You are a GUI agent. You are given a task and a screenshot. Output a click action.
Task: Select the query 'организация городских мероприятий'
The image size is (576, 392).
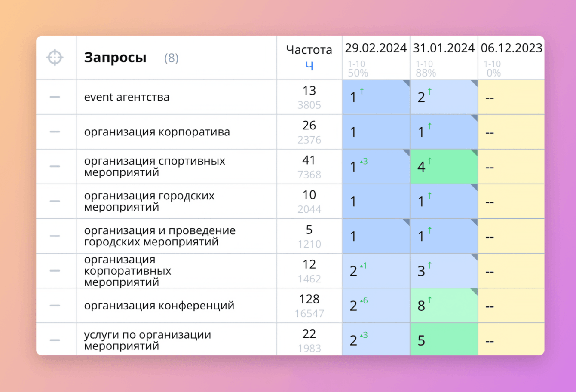(149, 201)
